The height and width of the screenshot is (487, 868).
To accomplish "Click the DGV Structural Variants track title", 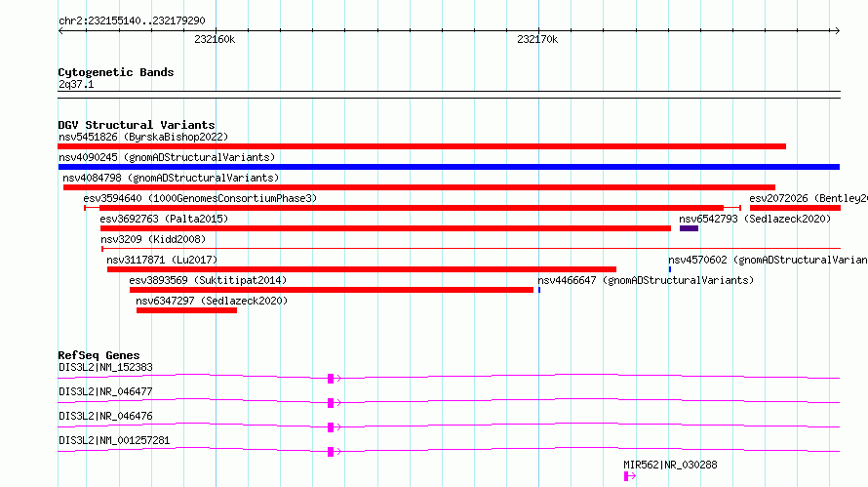I will point(137,125).
